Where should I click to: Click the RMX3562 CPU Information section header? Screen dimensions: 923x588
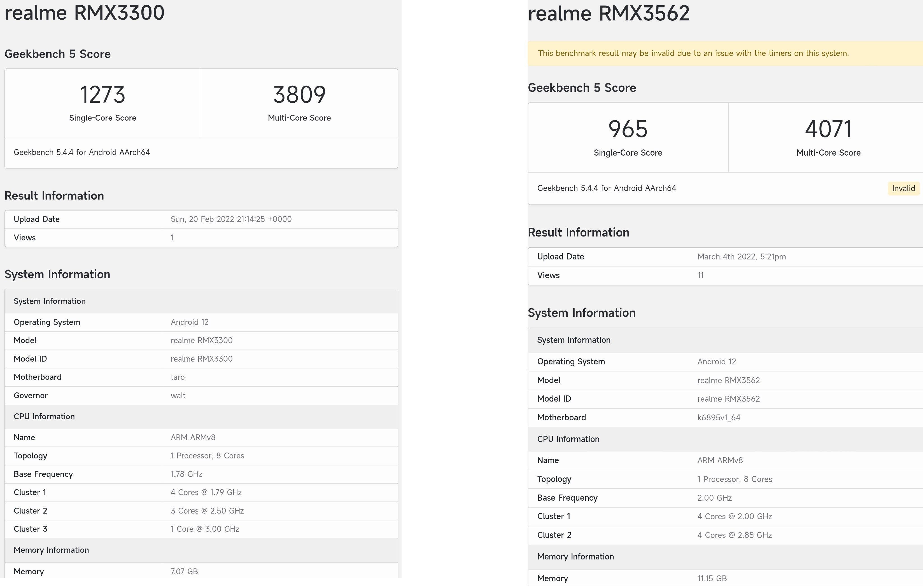[x=725, y=439]
